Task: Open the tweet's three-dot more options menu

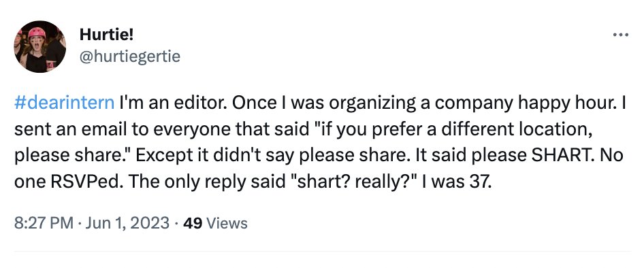Action: click(620, 35)
